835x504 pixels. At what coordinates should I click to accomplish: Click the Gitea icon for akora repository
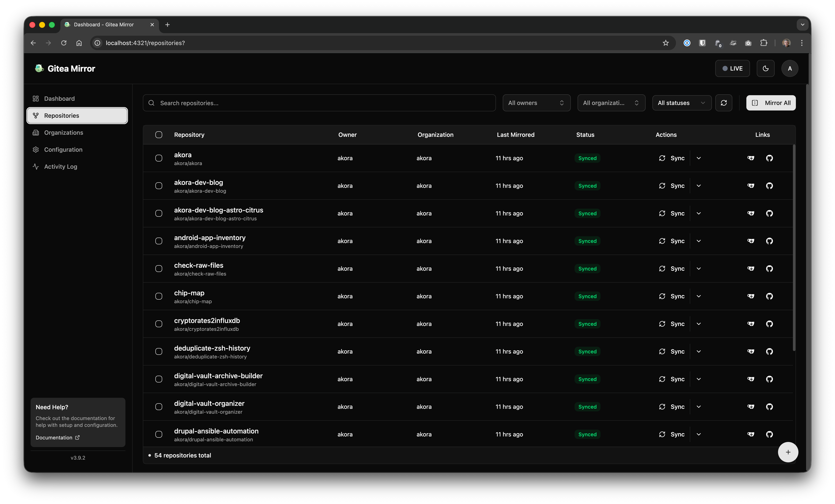coord(751,158)
